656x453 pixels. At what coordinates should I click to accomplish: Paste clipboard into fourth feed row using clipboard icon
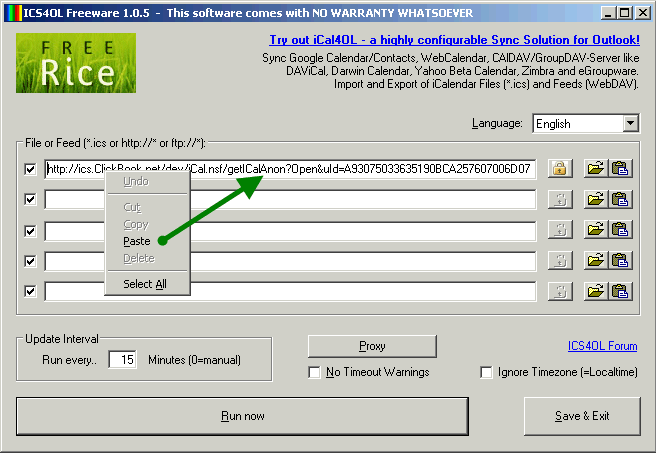pyautogui.click(x=620, y=261)
